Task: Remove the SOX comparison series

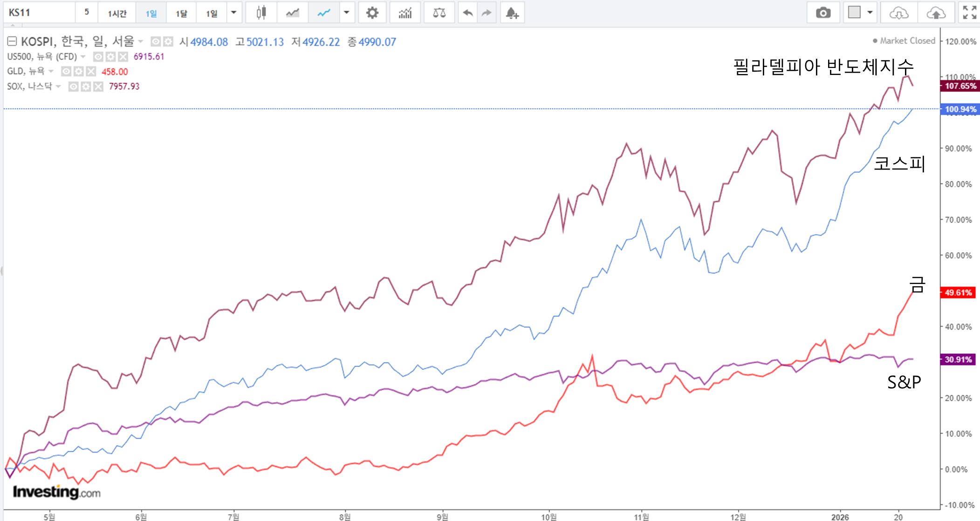Action: pos(98,87)
